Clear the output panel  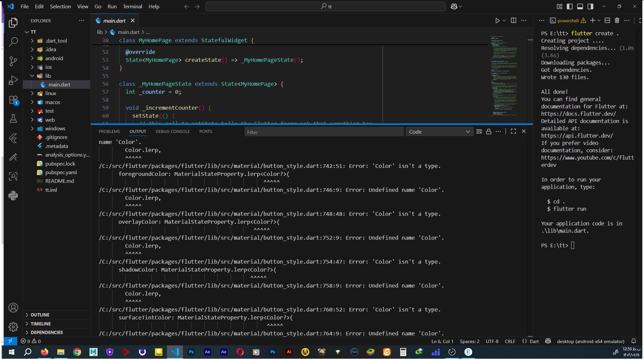[x=479, y=132]
